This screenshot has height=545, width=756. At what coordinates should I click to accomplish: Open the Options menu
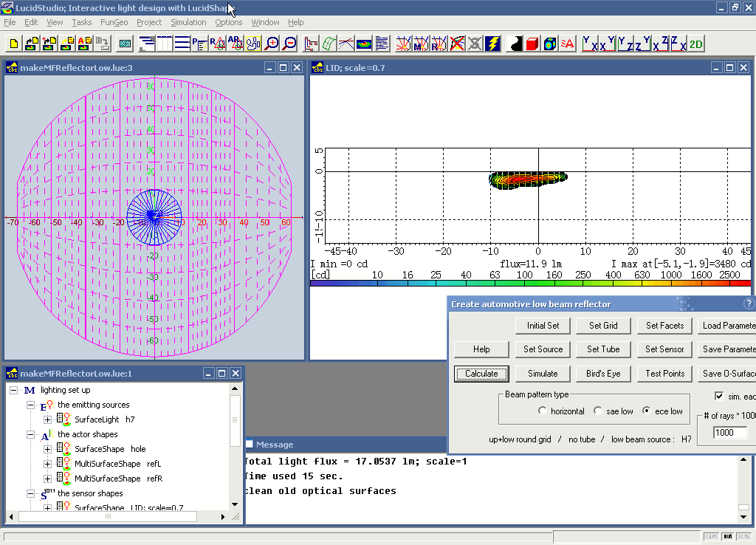[x=229, y=22]
